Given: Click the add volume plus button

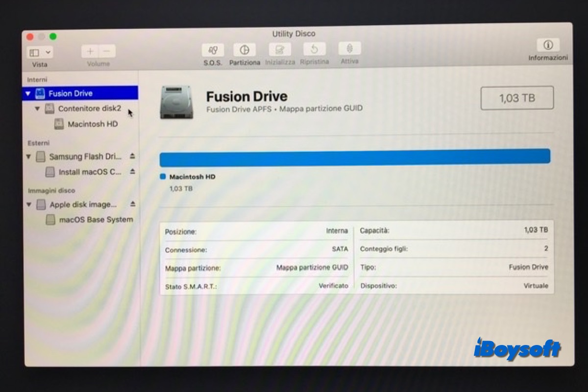Looking at the screenshot, I should [90, 51].
